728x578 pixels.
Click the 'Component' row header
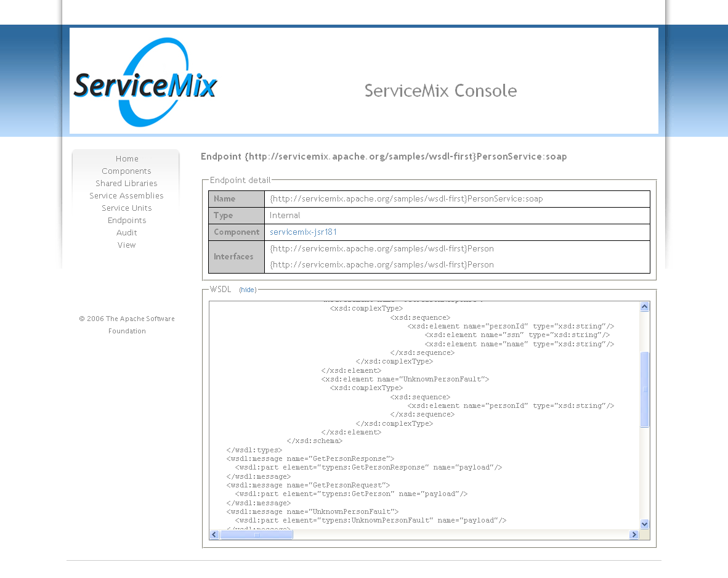[237, 232]
